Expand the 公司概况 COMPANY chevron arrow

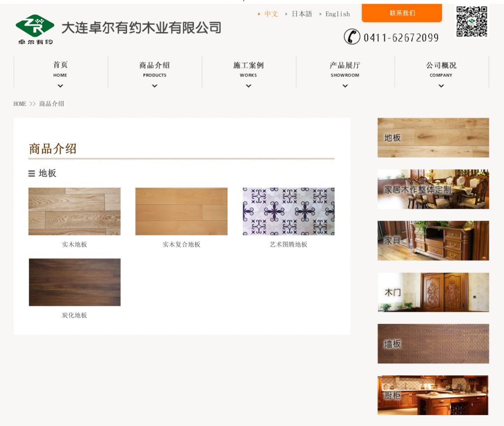click(441, 86)
